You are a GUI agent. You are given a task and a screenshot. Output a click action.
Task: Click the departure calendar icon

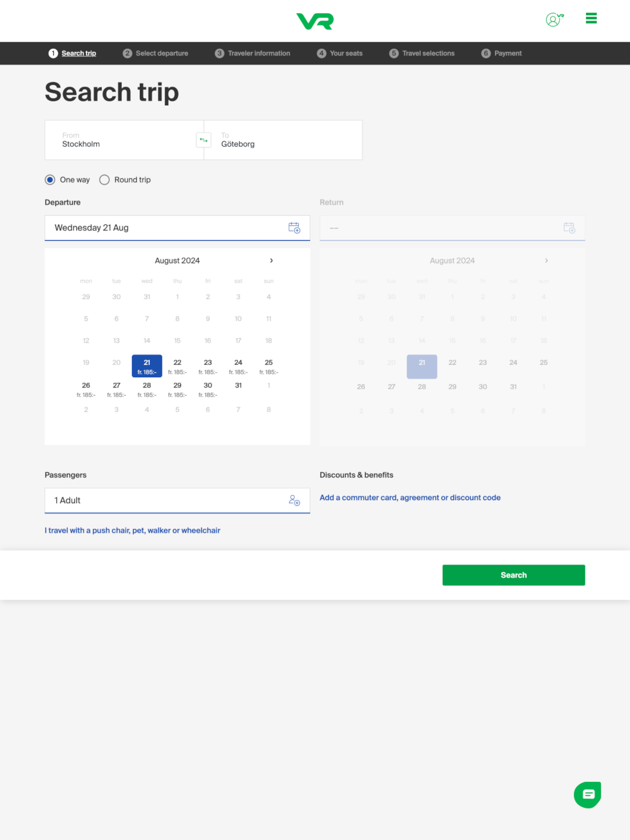pos(294,228)
